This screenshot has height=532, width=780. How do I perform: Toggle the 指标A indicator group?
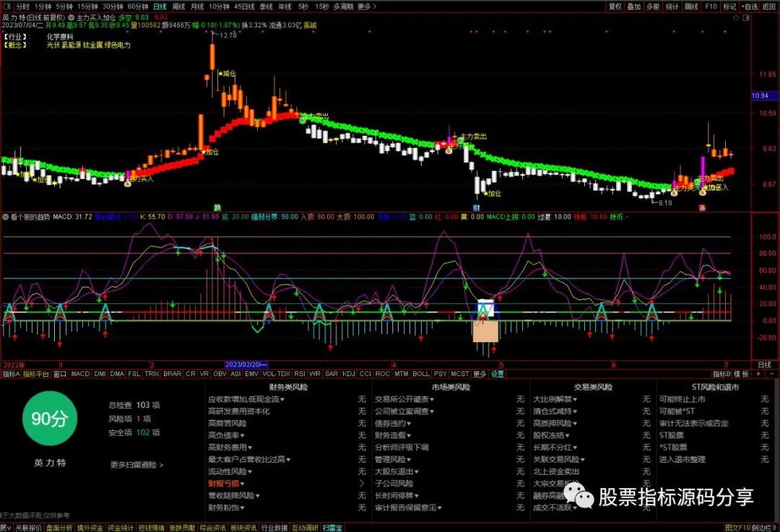pyautogui.click(x=11, y=374)
